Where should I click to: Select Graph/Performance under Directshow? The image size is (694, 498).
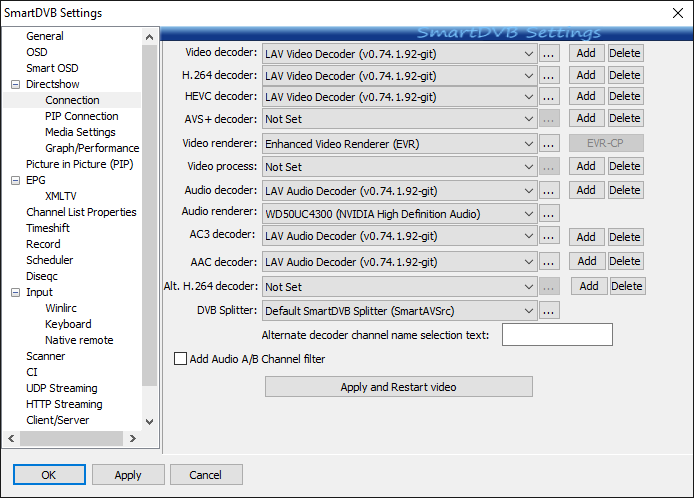[x=92, y=148]
